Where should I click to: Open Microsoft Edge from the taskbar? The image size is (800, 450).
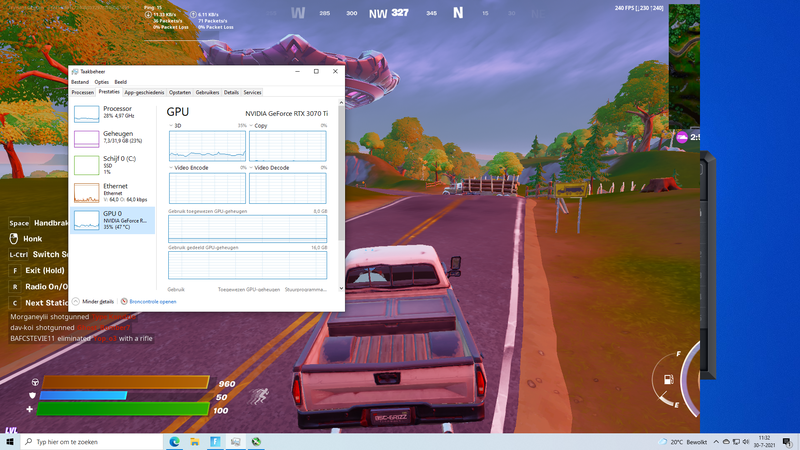click(174, 442)
